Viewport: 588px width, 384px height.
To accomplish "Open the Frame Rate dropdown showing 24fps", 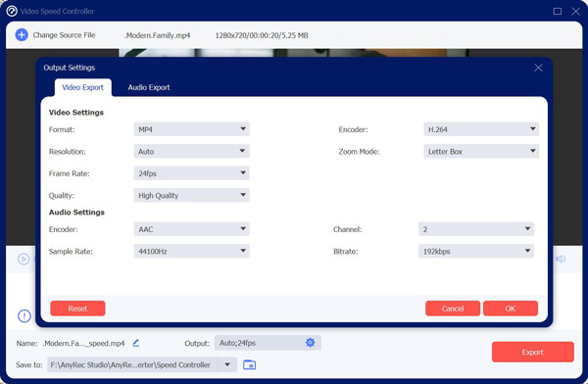I will [x=192, y=173].
